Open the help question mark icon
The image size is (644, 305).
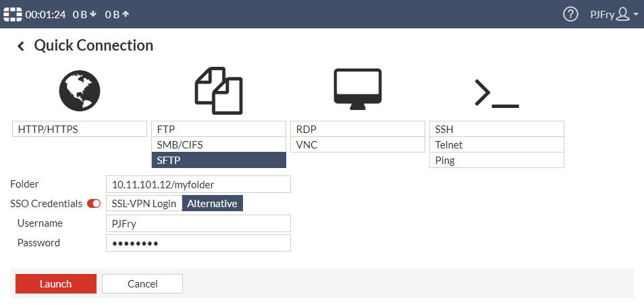pos(570,14)
